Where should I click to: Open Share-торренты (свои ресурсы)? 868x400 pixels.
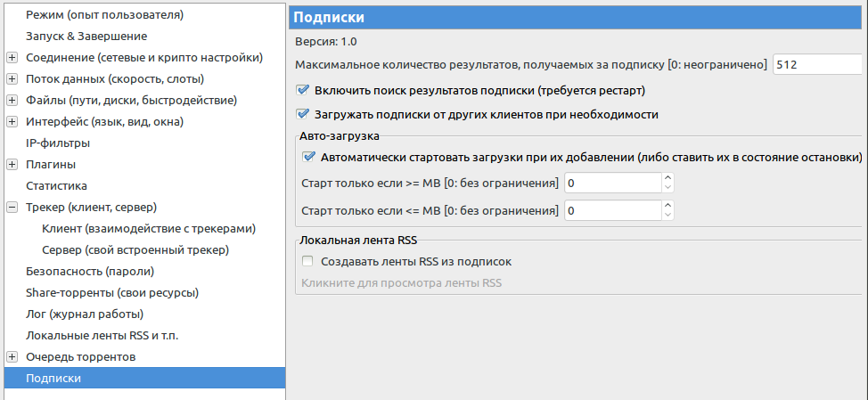point(112,293)
